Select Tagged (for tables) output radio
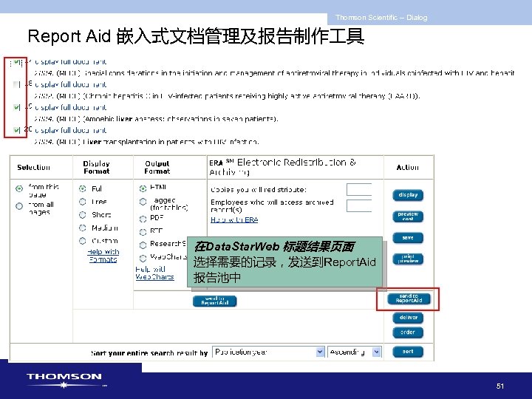This screenshot has height=399, width=532. tap(143, 202)
